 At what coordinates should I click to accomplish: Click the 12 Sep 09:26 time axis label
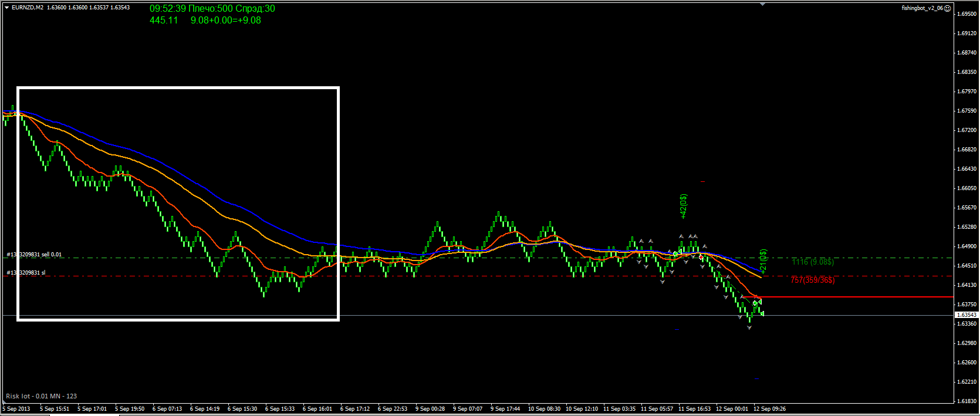[x=769, y=408]
